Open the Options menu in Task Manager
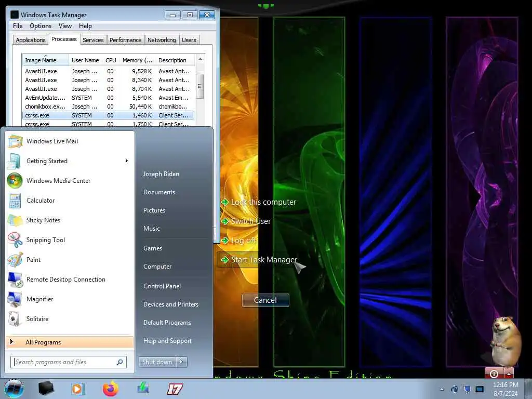 point(41,26)
